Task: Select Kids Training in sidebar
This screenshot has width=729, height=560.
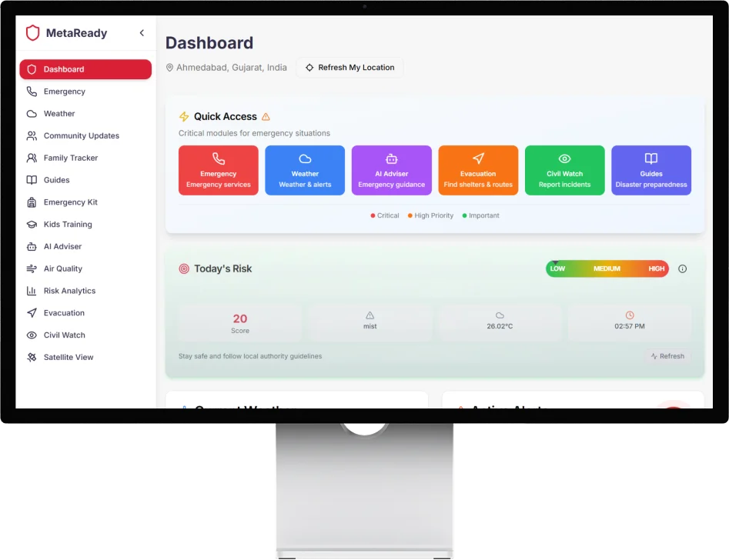Action: [85, 225]
